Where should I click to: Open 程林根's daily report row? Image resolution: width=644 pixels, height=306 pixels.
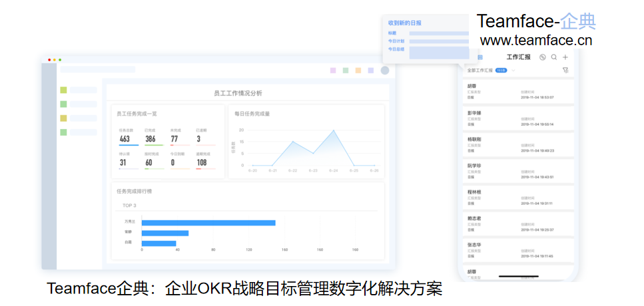click(518, 198)
